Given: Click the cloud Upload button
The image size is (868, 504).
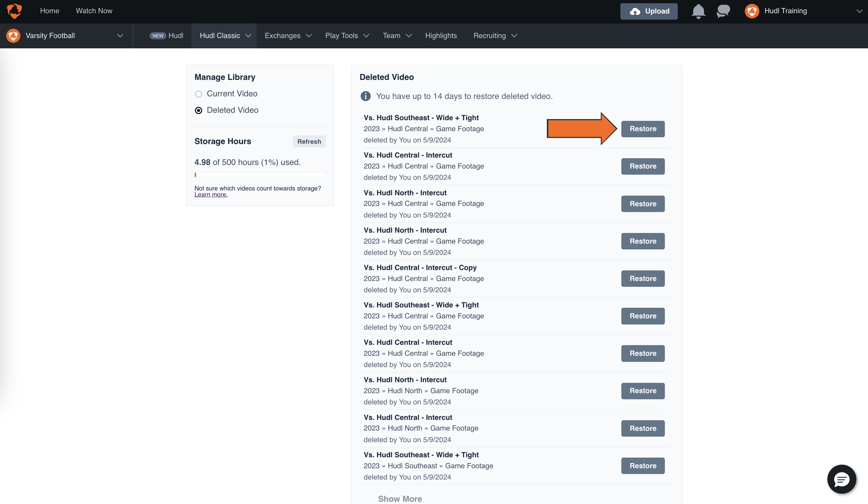Looking at the screenshot, I should coord(649,11).
